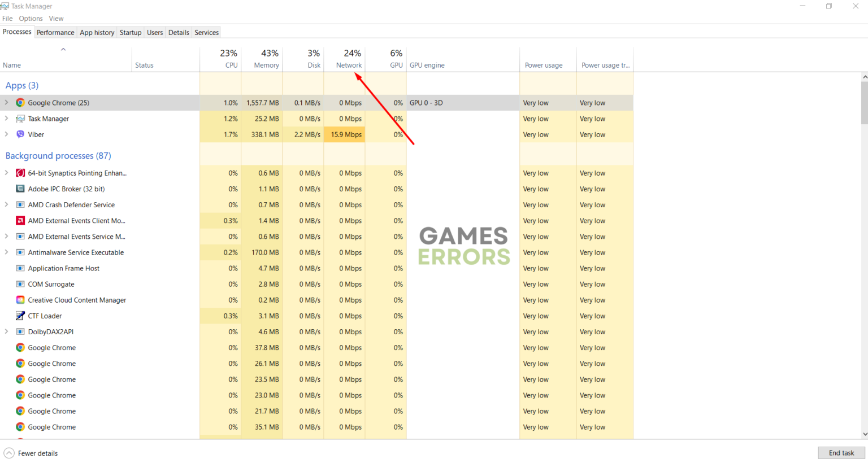The image size is (868, 463).
Task: Click the Viber app icon
Action: point(20,134)
